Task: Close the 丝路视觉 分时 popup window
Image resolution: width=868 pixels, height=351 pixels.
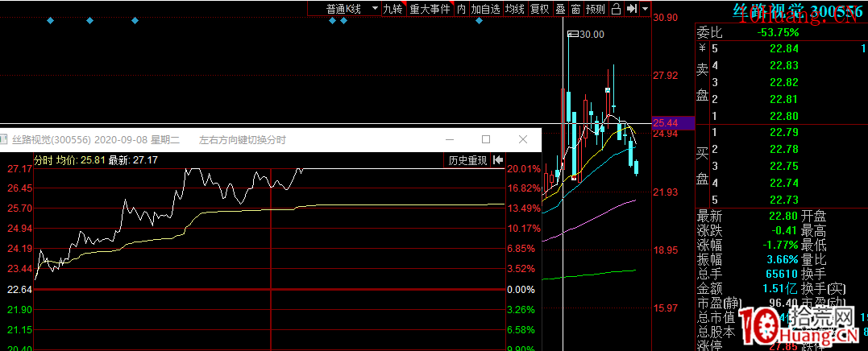Action: click(522, 138)
